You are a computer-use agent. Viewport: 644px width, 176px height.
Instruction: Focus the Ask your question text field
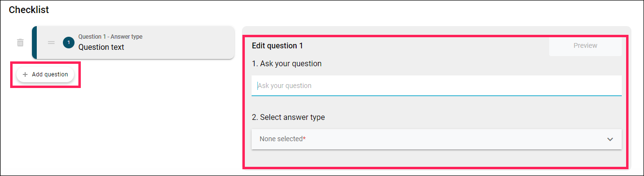pyautogui.click(x=436, y=86)
